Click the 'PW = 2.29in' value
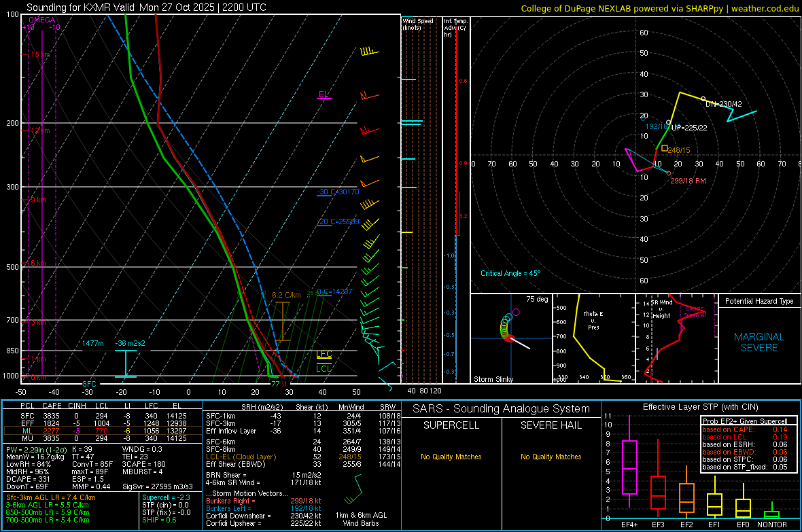Viewport: 802px width, 532px height. (37, 449)
